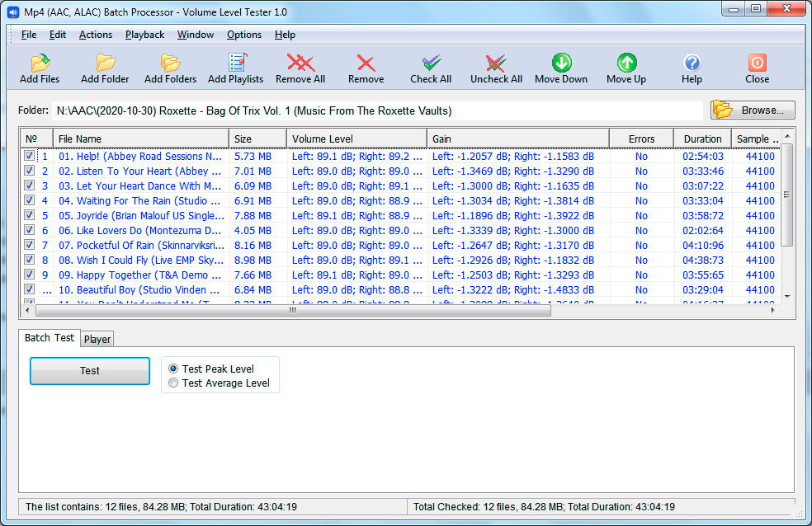The image size is (812, 526).
Task: Uncheck row 6 Like Lovers Do
Action: pos(29,230)
